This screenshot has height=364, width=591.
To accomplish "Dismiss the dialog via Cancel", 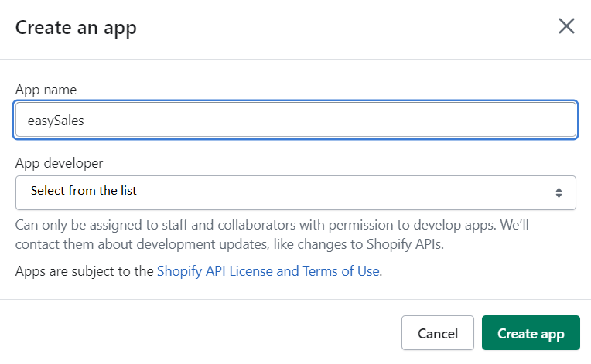I will click(438, 333).
